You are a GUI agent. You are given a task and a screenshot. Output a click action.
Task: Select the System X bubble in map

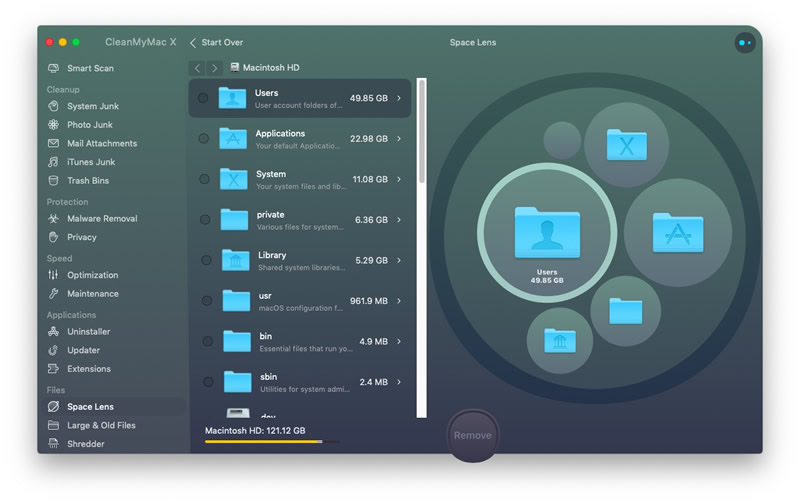627,145
